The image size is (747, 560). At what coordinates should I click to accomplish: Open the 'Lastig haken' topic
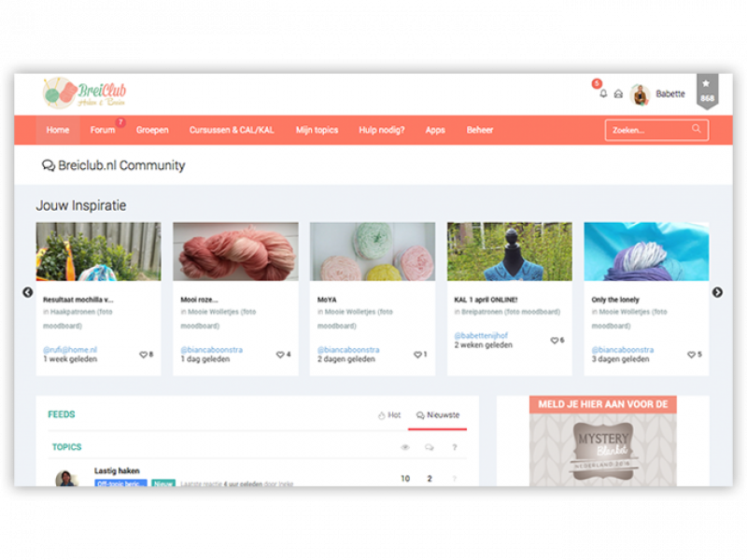point(117,471)
